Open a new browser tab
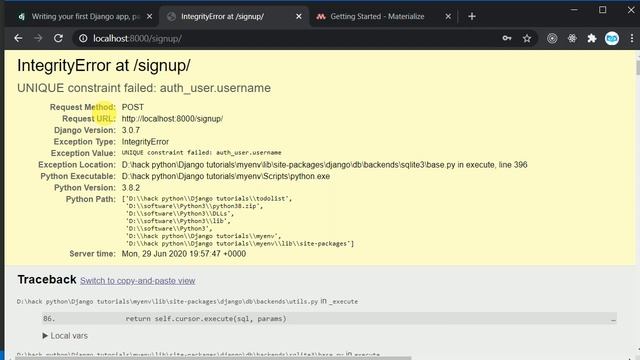Screen dimensions: 640x360 (x=472, y=16)
